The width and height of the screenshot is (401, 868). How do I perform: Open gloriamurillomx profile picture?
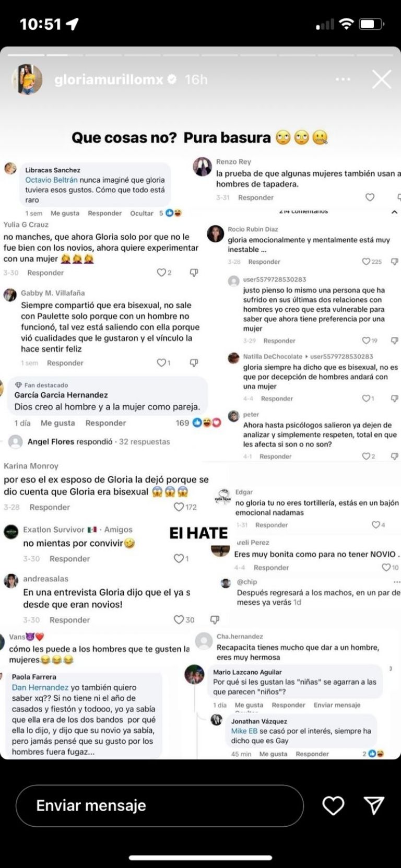pos(27,79)
